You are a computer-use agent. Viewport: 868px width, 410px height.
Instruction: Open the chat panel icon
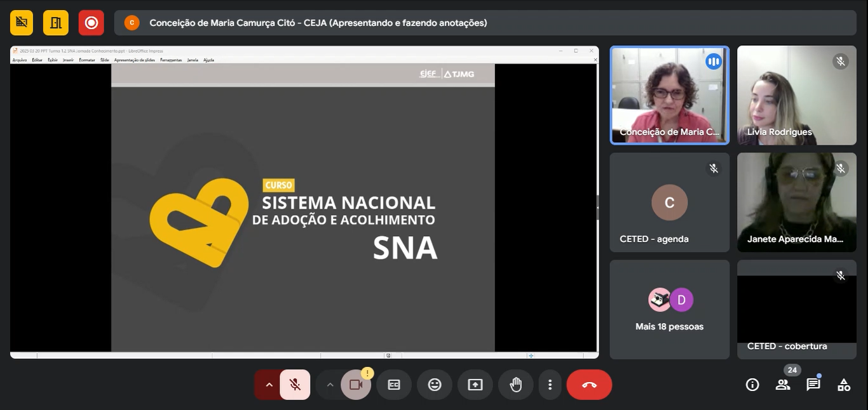coord(813,385)
